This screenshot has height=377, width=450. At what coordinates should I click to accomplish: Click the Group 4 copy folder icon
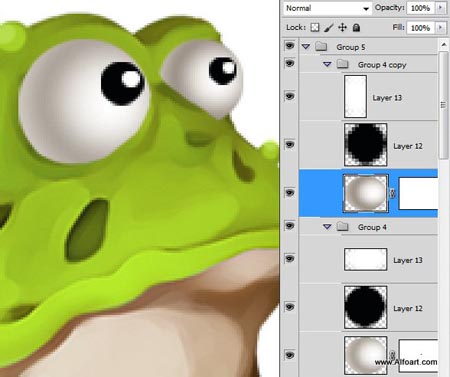tap(342, 64)
